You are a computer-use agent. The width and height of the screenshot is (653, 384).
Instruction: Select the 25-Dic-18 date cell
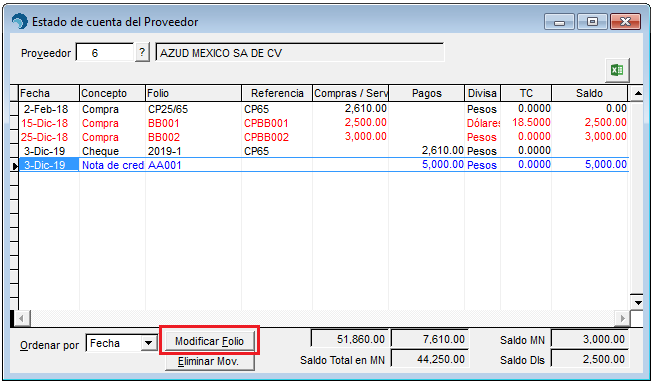point(49,137)
